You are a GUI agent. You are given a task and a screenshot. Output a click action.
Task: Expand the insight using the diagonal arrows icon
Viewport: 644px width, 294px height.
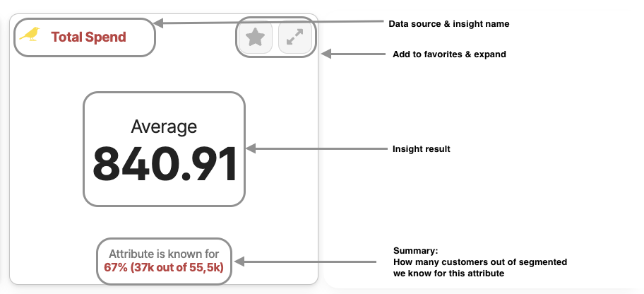[x=295, y=37]
